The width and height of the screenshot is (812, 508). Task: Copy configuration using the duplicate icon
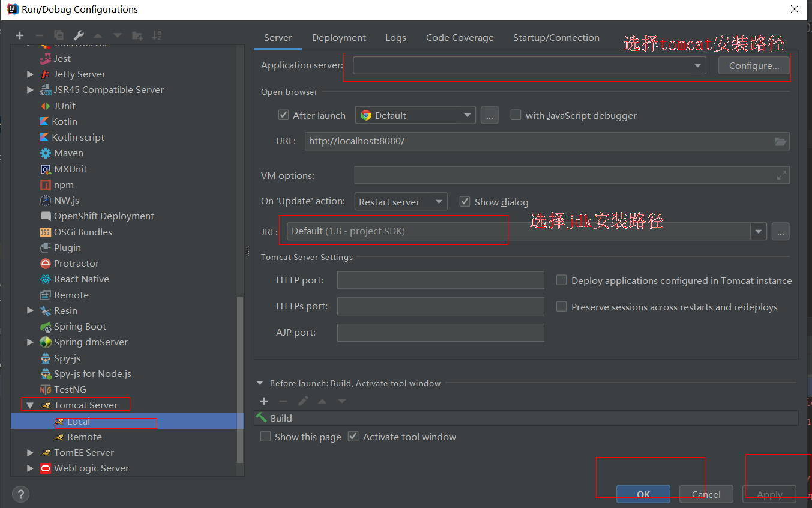59,35
